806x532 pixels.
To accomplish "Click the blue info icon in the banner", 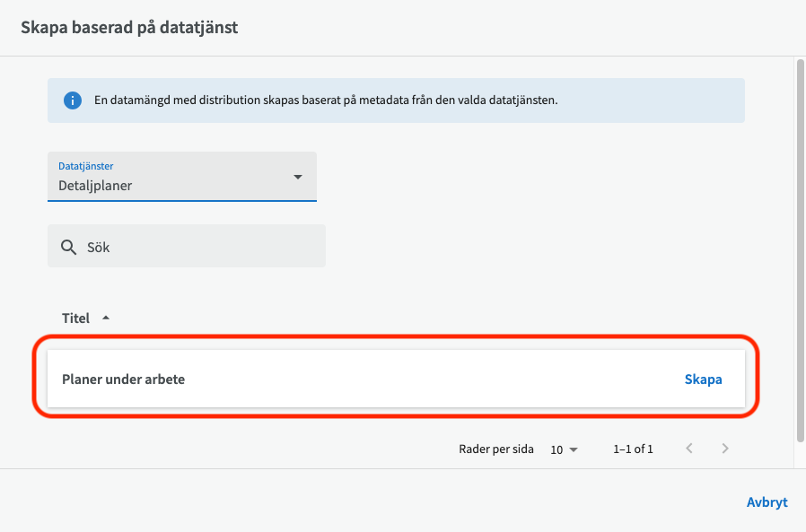I will click(73, 100).
